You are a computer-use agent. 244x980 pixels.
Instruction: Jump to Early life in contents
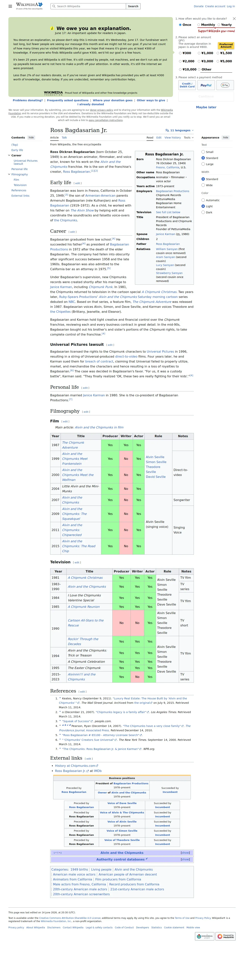pyautogui.click(x=17, y=150)
